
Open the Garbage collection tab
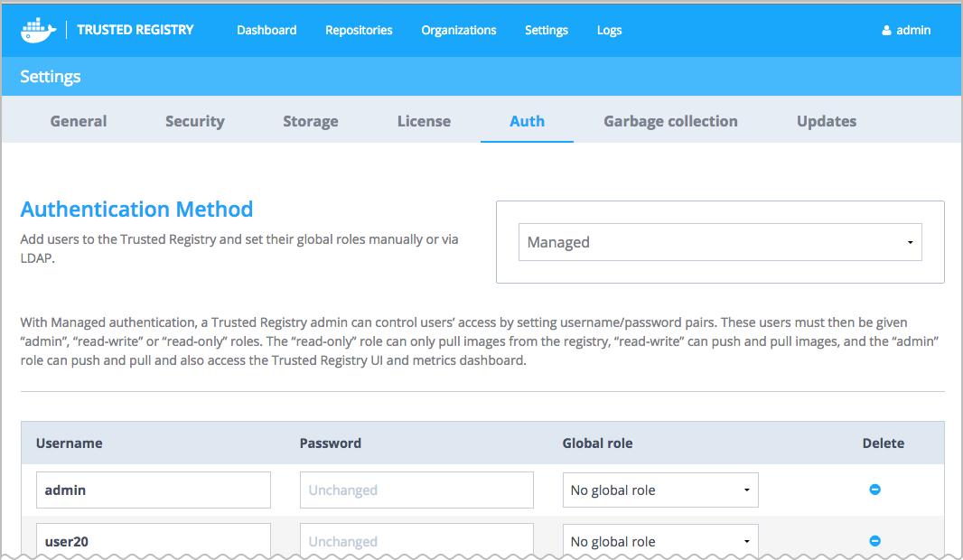coord(670,121)
